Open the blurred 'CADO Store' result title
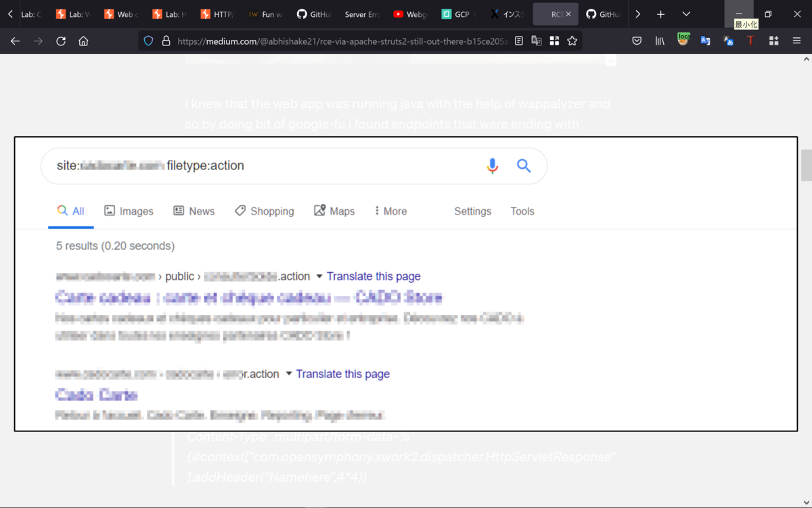This screenshot has height=508, width=812. pos(249,297)
